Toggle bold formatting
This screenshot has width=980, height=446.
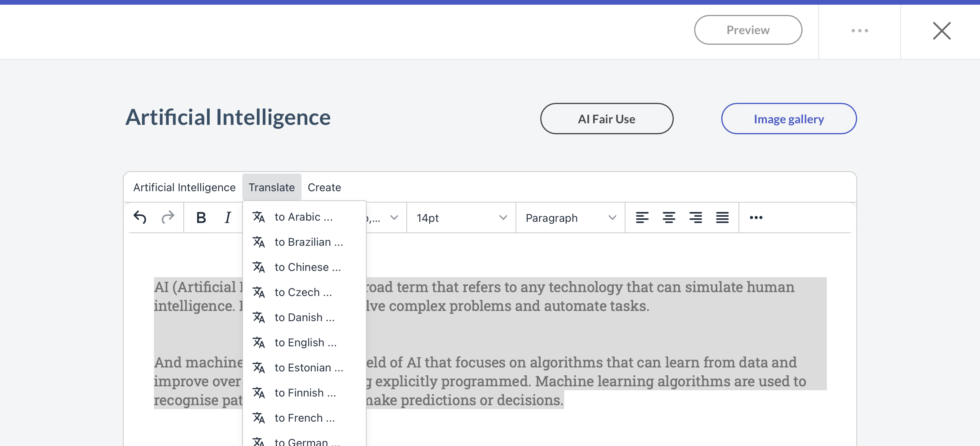(201, 218)
